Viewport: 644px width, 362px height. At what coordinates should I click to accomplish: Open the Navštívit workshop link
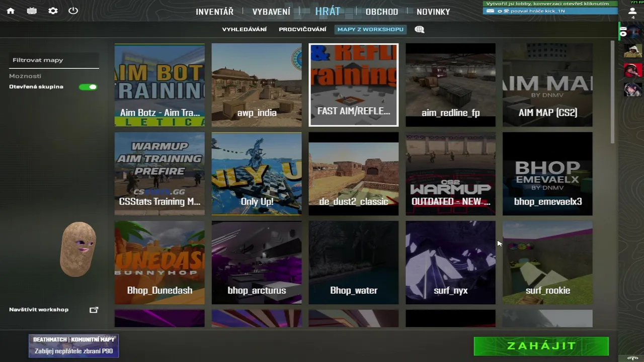(x=39, y=310)
